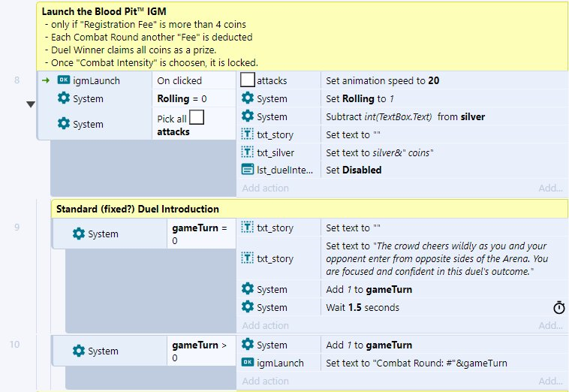Click the wait timer stopwatch icon
Viewport: 569px width, 392px height.
click(558, 307)
